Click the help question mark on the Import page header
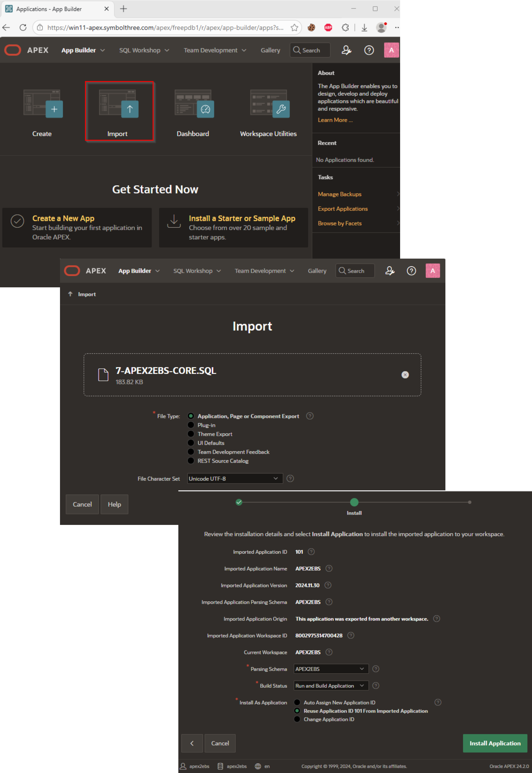532x773 pixels. 411,271
